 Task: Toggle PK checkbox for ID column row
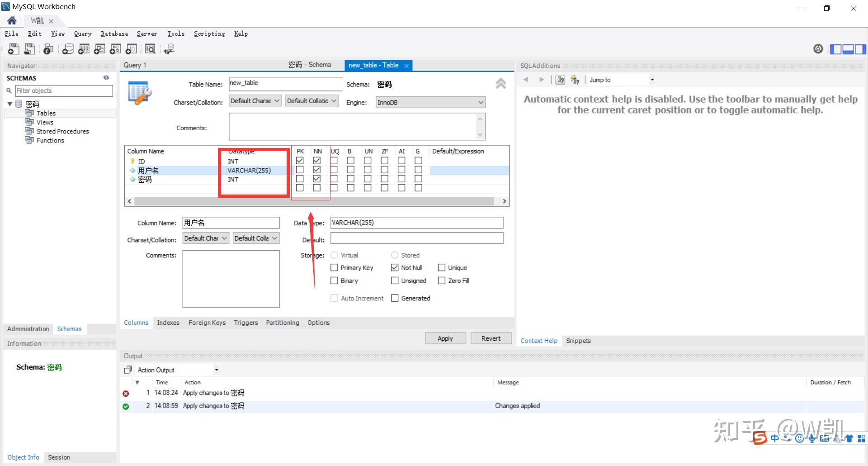click(300, 161)
